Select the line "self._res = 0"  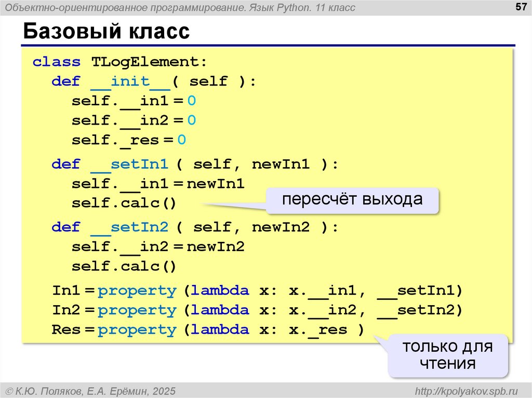(x=128, y=140)
